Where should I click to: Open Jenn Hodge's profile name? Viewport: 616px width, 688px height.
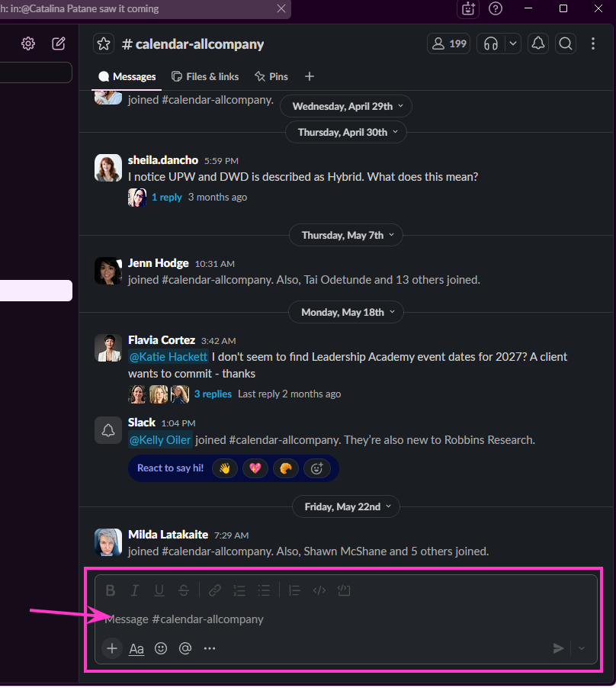click(159, 263)
